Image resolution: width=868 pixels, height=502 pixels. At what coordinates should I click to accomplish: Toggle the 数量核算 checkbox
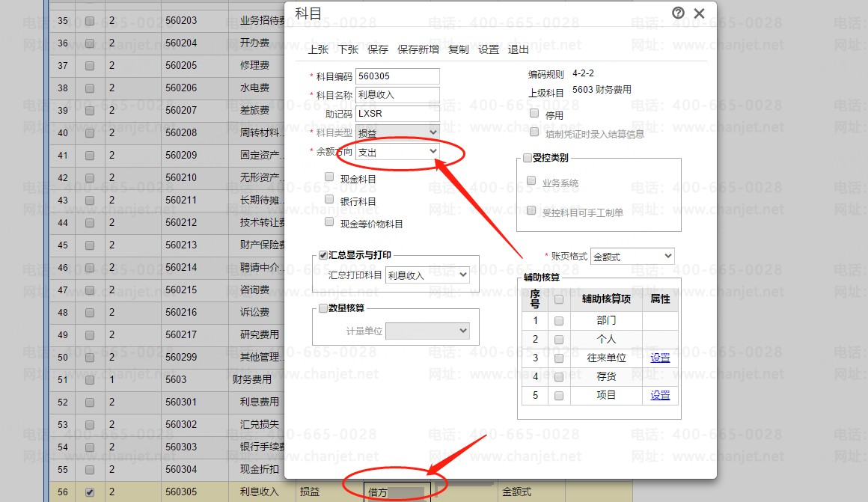(323, 307)
